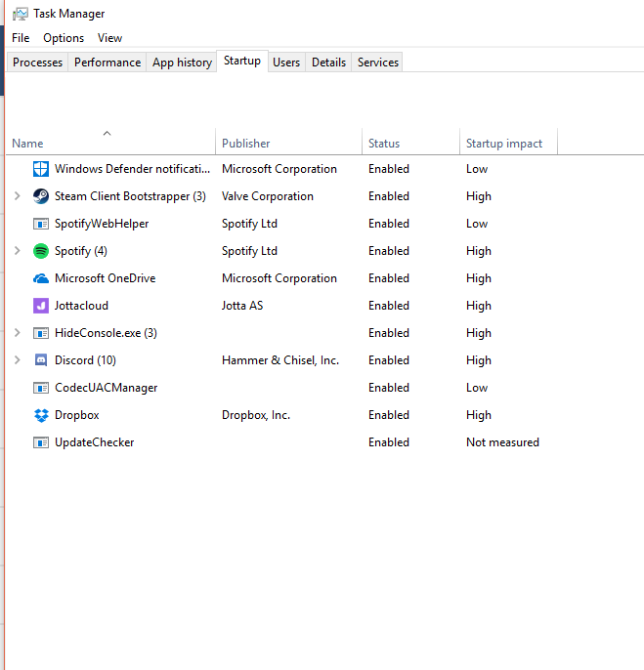Click the CodecUACManager icon

point(41,388)
